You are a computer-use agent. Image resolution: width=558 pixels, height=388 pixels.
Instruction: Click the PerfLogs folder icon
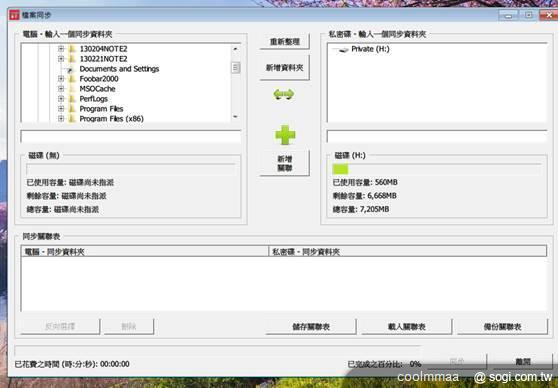point(72,99)
